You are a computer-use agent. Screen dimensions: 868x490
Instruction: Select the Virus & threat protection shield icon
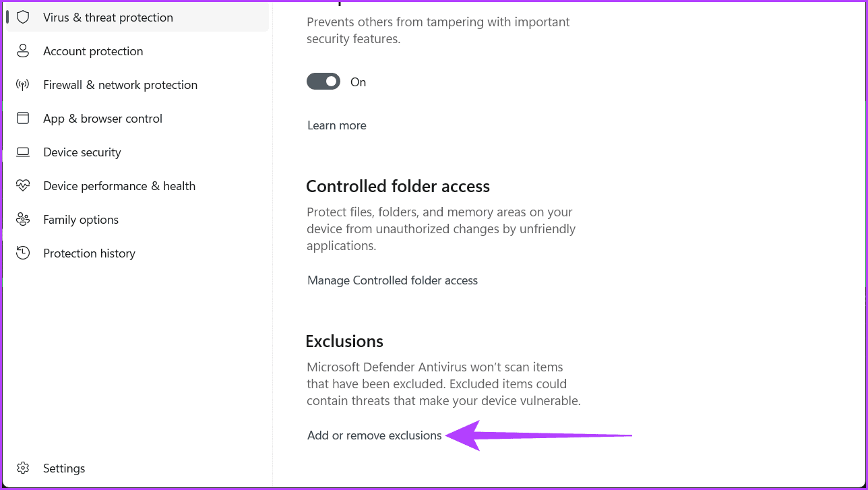click(x=23, y=17)
